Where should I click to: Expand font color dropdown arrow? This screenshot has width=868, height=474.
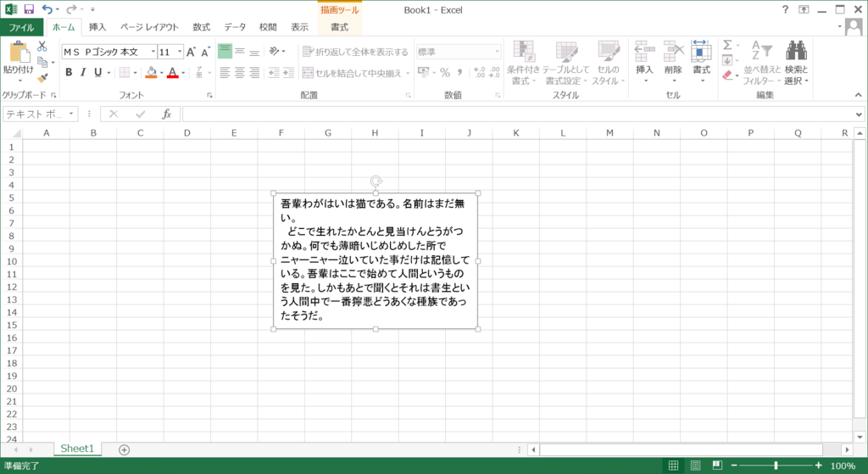[x=183, y=73]
